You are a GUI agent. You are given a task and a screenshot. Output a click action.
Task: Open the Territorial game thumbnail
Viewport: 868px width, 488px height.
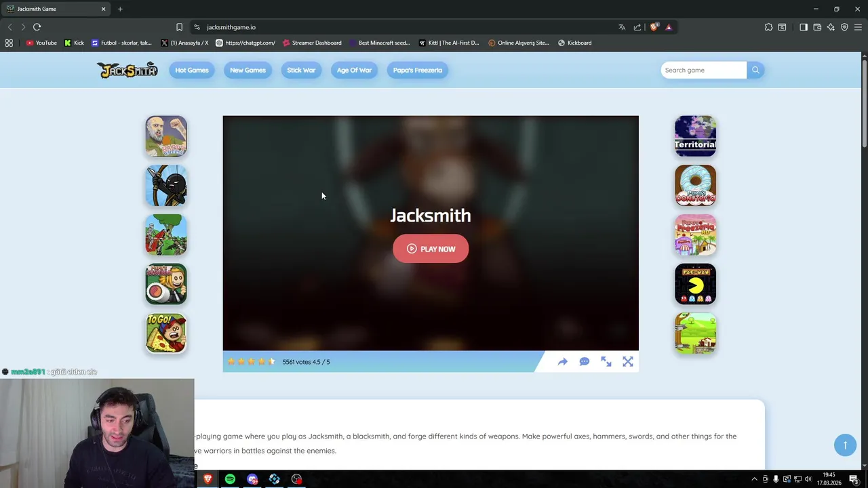tap(695, 136)
